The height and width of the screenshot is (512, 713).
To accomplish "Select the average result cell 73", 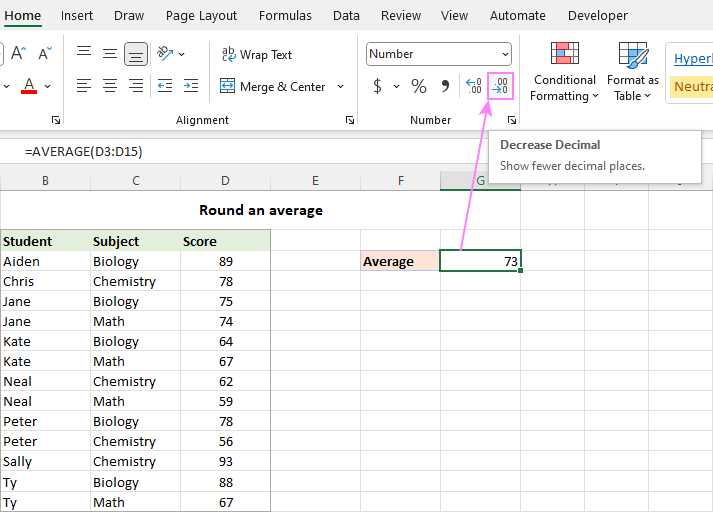I will point(480,261).
